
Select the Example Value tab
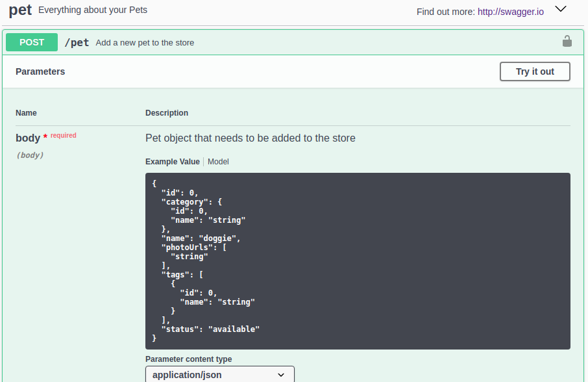[x=172, y=162]
